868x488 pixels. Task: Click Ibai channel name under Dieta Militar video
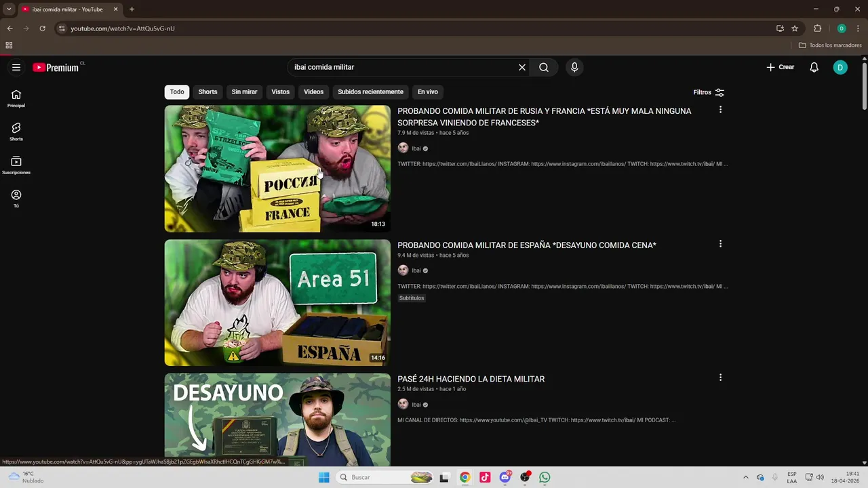coord(416,405)
